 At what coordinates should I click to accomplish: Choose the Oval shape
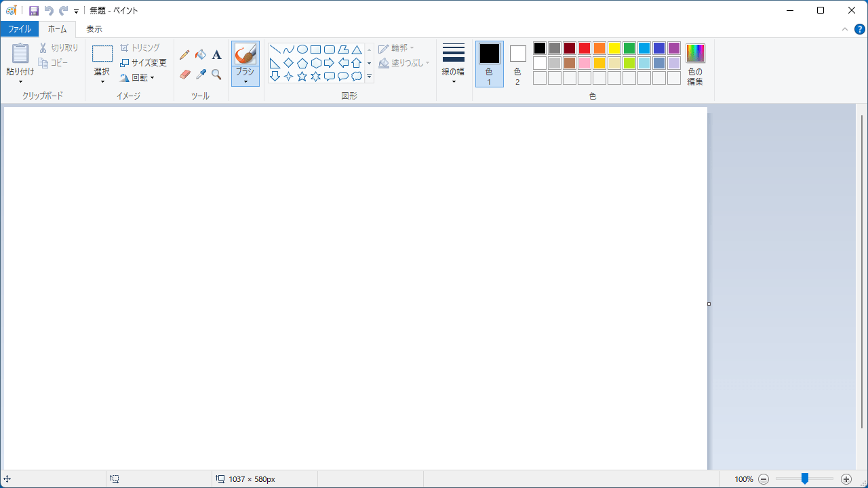[302, 49]
